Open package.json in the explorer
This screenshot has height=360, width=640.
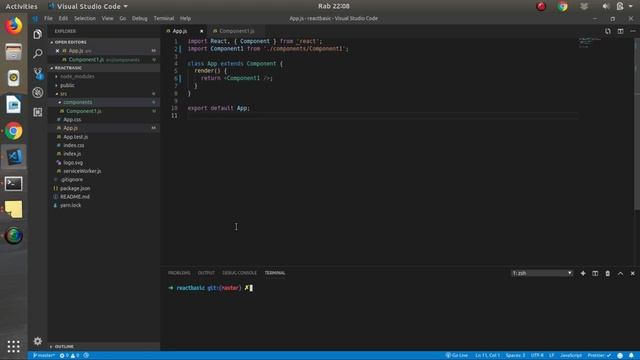75,188
